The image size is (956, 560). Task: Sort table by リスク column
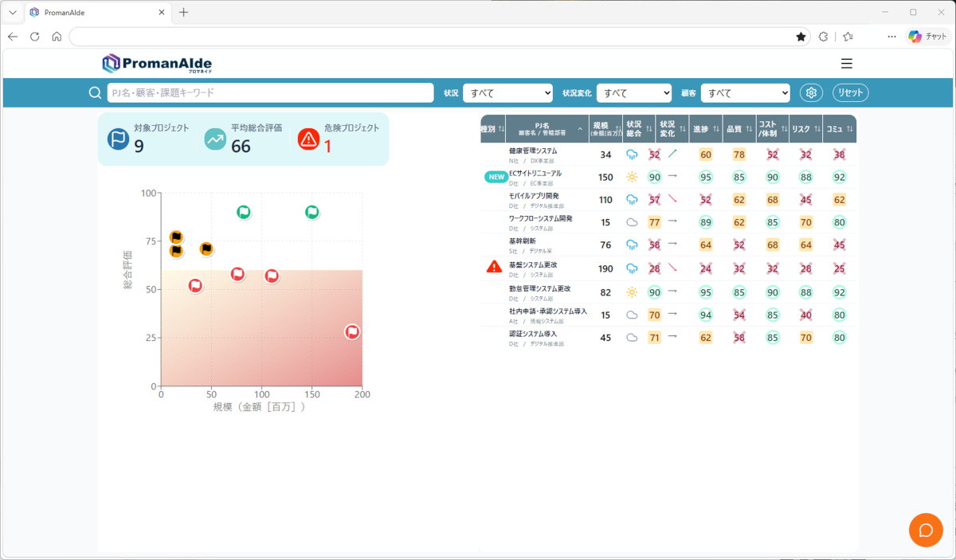point(805,129)
